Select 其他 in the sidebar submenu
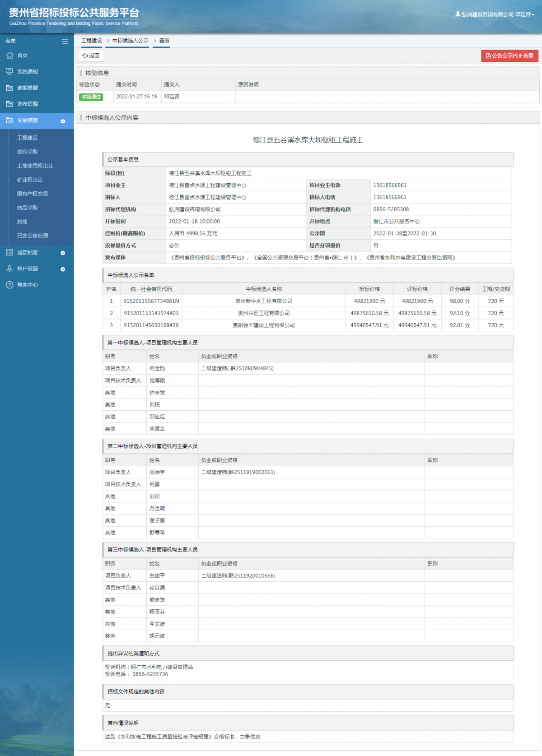Image resolution: width=542 pixels, height=756 pixels. tap(22, 222)
